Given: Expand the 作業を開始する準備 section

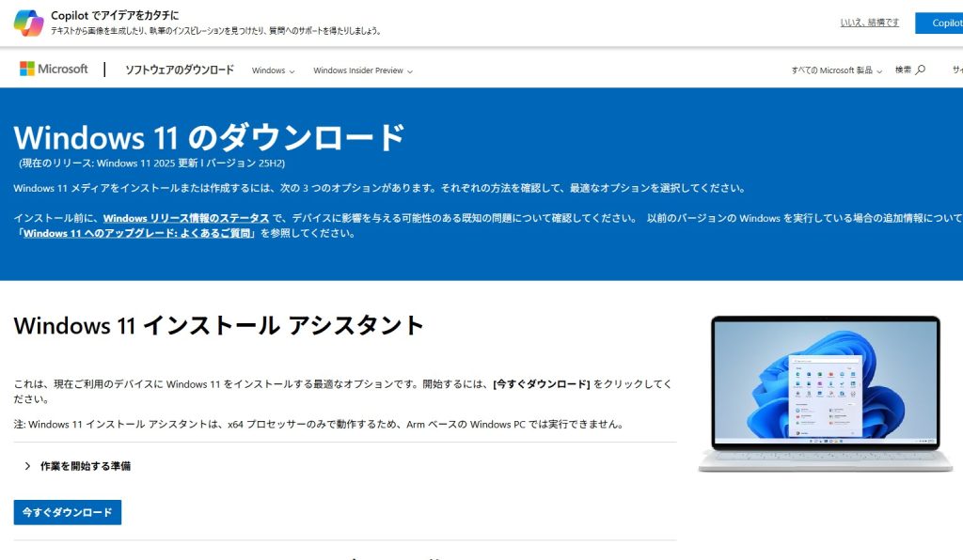Looking at the screenshot, I should coord(85,466).
